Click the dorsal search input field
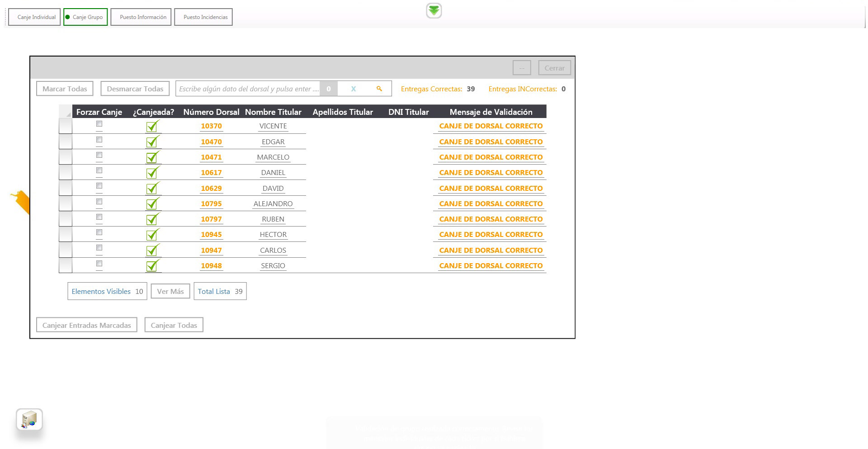Viewport: 868px width, 449px height. [x=248, y=89]
